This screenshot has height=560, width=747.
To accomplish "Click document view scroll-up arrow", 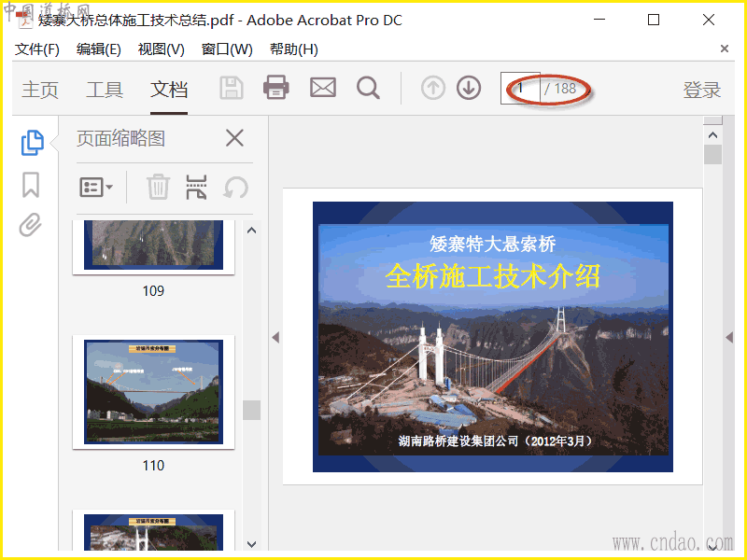I will [712, 135].
